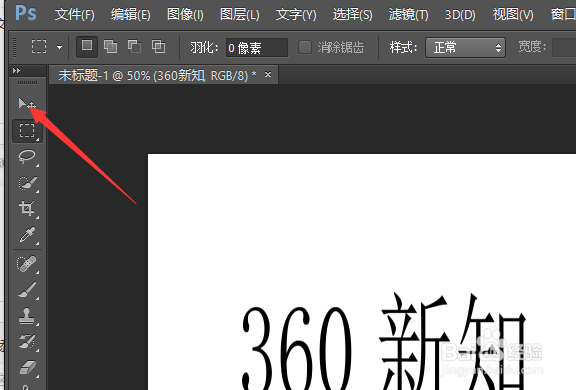Select the Move tool
The image size is (576, 390).
point(27,104)
